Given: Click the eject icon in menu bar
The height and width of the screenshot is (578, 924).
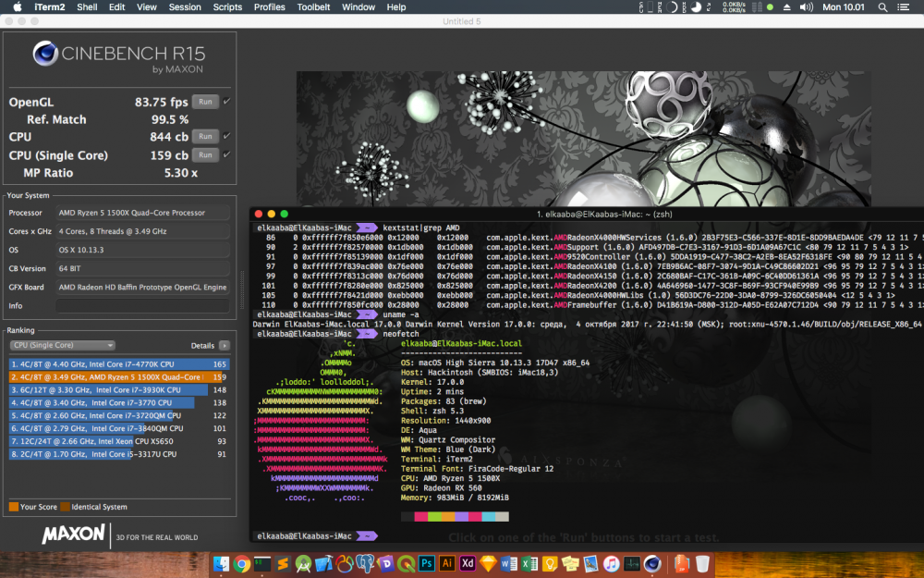Looking at the screenshot, I should tap(786, 7).
